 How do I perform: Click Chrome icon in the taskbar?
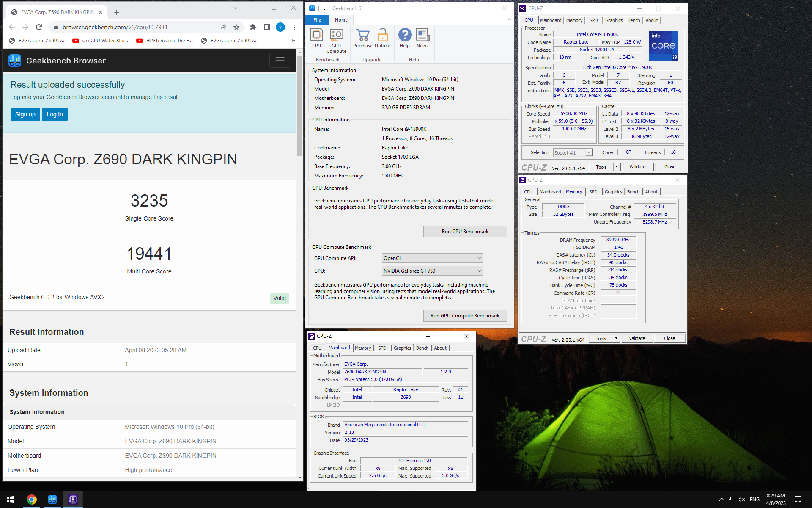[x=32, y=500]
